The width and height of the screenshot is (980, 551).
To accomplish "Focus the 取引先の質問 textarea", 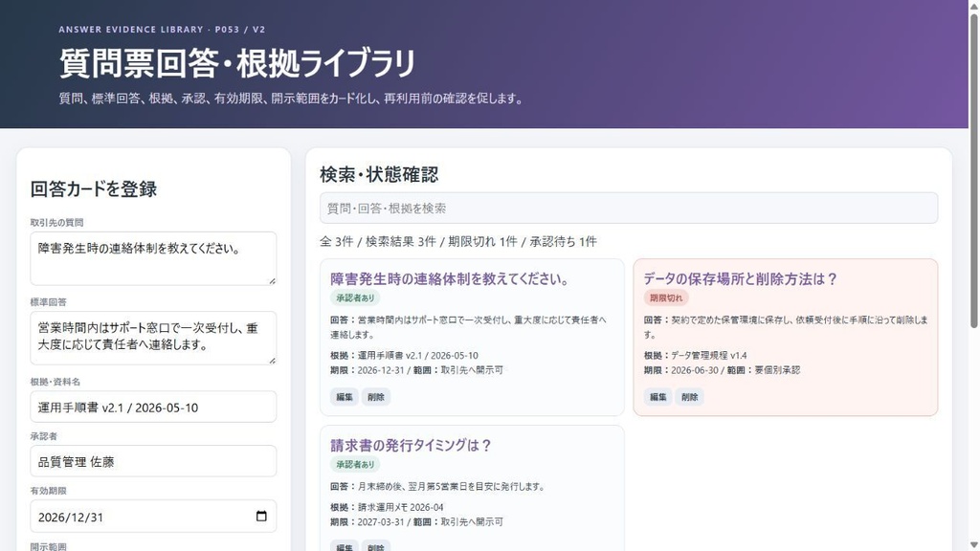I will point(153,258).
